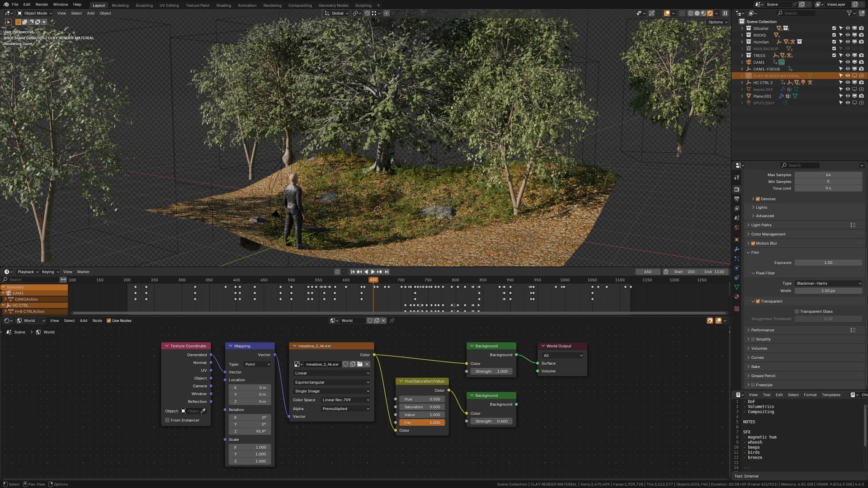
Task: Open the Output properties tab
Action: click(x=737, y=199)
